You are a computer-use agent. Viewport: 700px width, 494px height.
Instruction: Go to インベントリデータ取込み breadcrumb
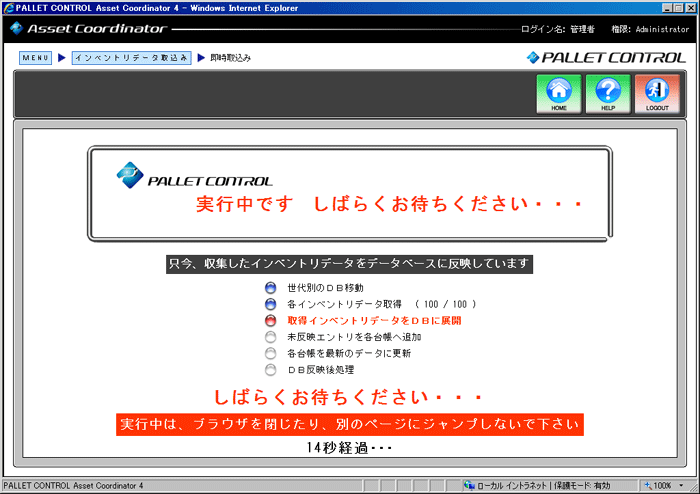click(x=131, y=58)
